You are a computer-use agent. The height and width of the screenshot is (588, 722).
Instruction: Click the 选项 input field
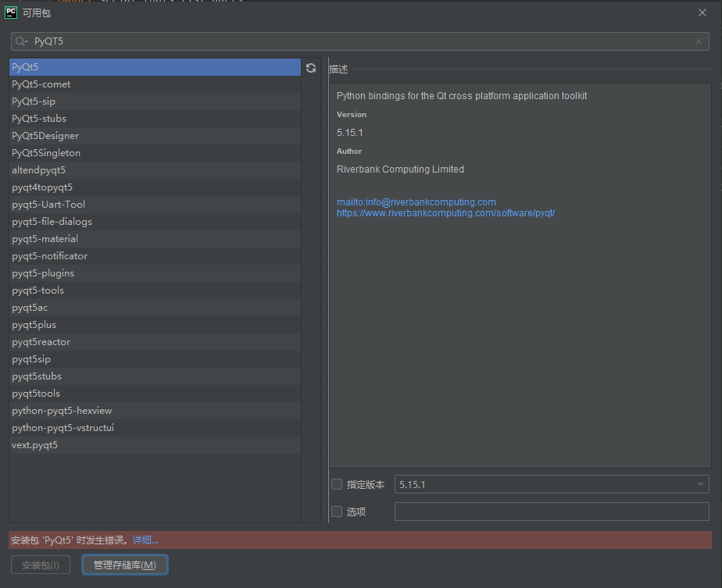552,511
